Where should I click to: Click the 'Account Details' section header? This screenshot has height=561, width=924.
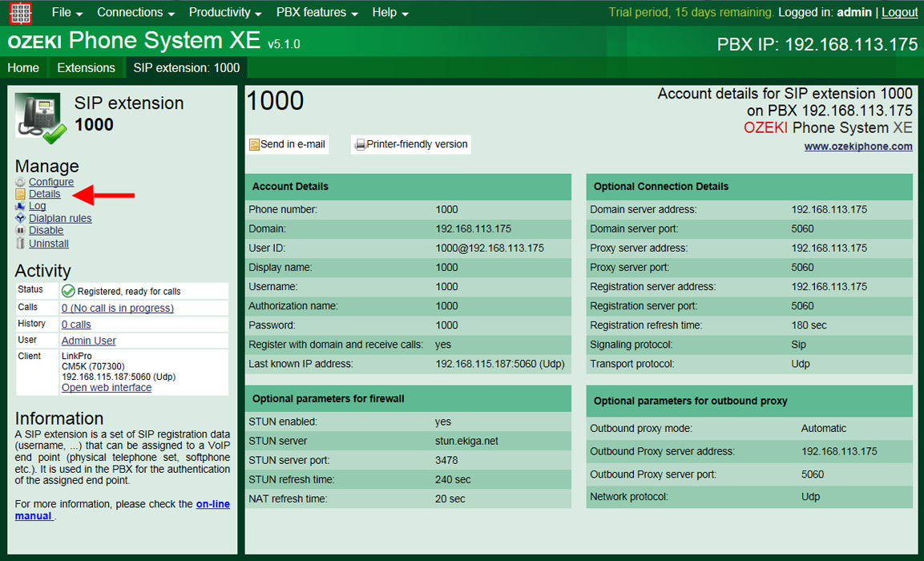[409, 187]
